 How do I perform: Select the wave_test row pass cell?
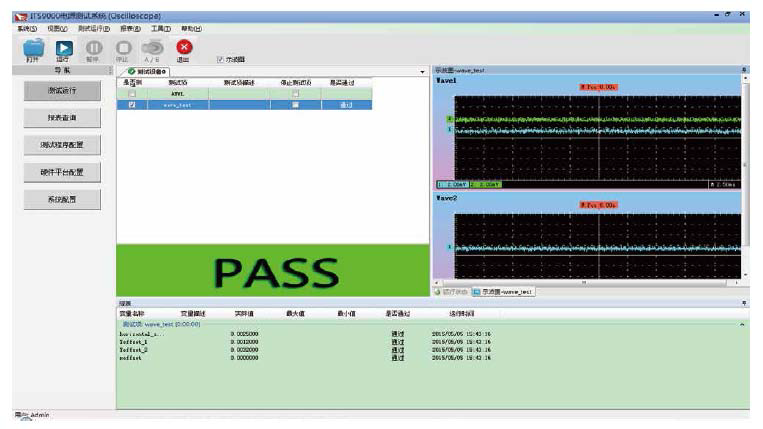coord(346,105)
